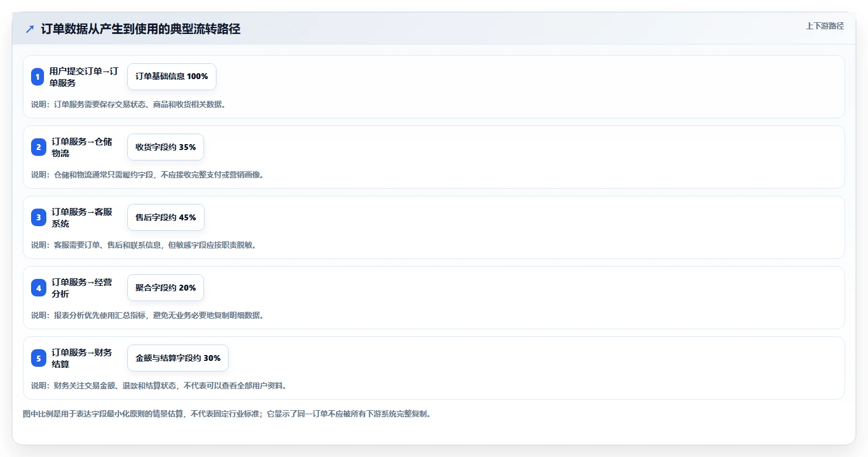Select the 售后字段约 45% chip
The image size is (868, 457).
click(166, 217)
